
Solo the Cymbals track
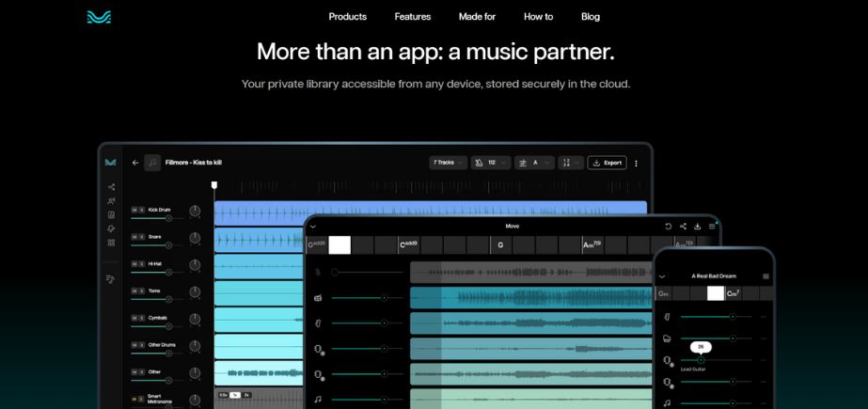141,318
